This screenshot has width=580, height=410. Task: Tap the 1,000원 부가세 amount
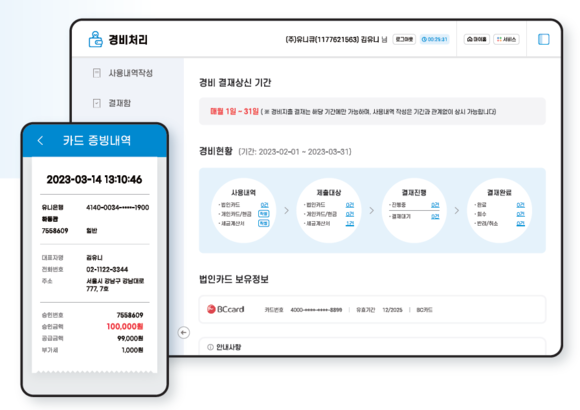pyautogui.click(x=132, y=350)
